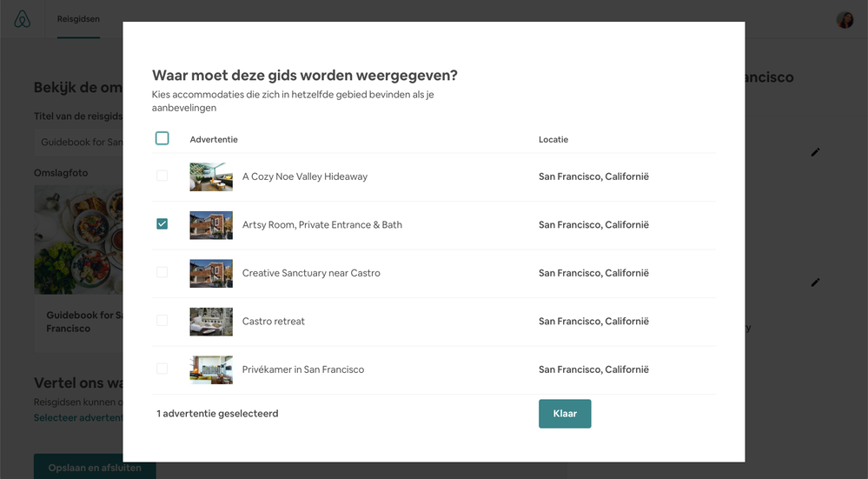Click the upper pencil edit icon
The width and height of the screenshot is (868, 479).
(815, 152)
